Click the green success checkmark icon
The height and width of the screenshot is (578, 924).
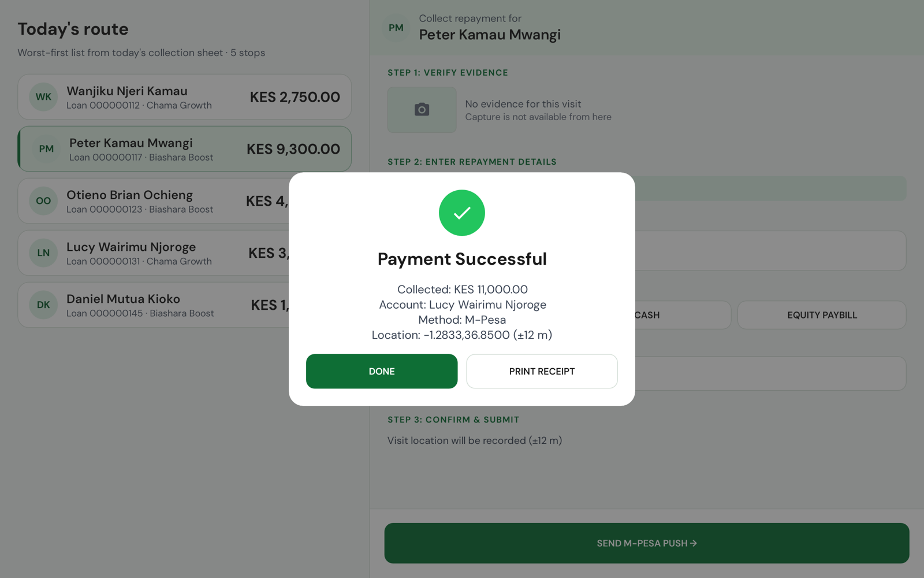(x=462, y=213)
